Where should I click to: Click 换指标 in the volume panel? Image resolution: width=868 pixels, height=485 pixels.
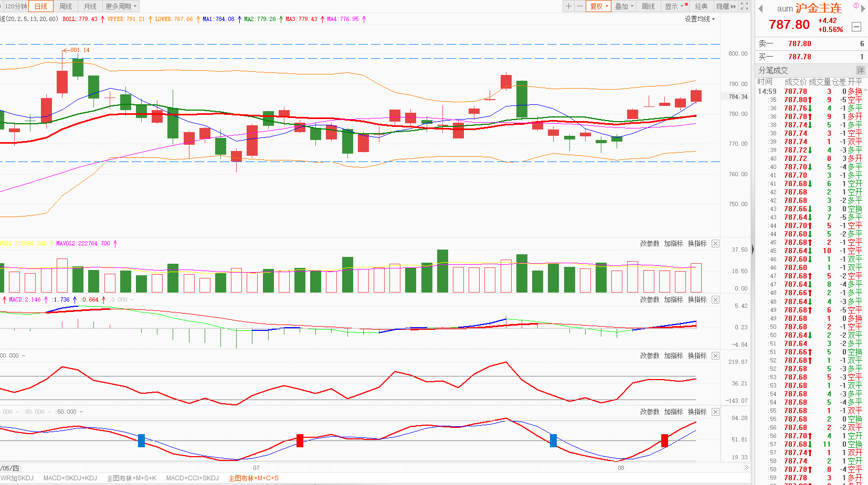point(697,243)
